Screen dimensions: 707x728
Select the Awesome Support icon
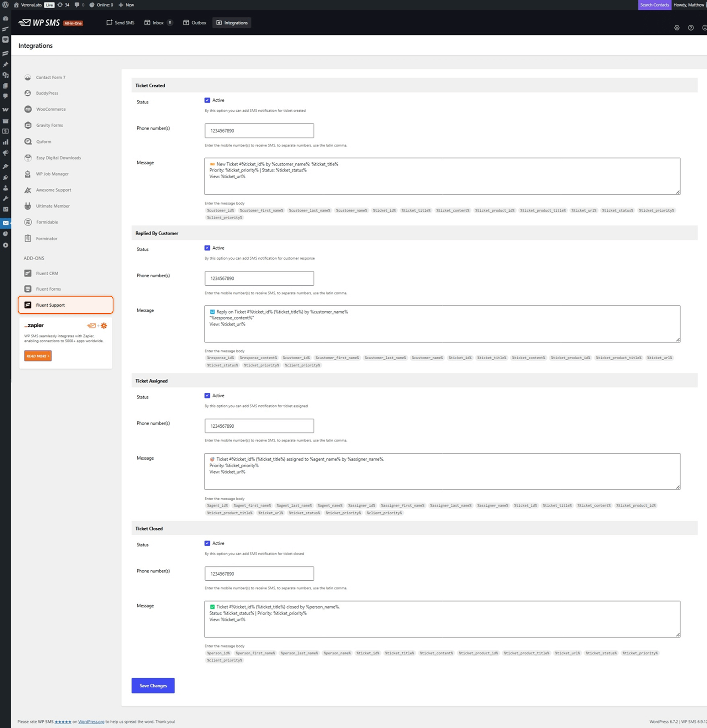28,190
